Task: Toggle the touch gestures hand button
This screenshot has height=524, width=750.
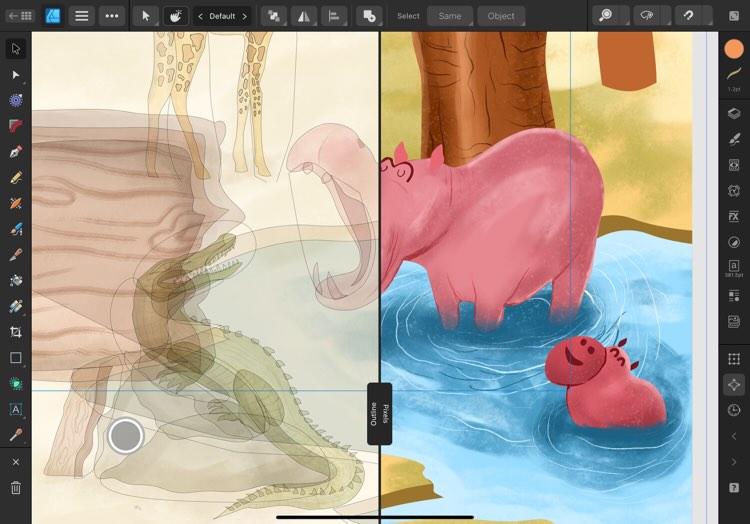Action: (x=175, y=16)
